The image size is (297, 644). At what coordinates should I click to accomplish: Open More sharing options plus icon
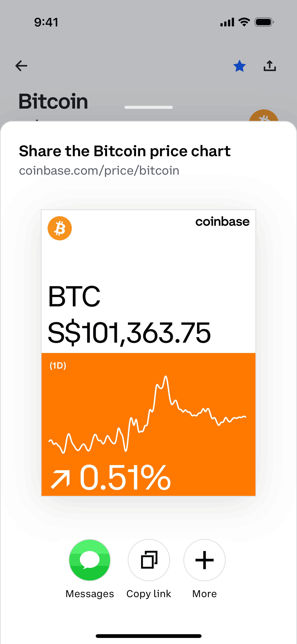pyautogui.click(x=204, y=560)
